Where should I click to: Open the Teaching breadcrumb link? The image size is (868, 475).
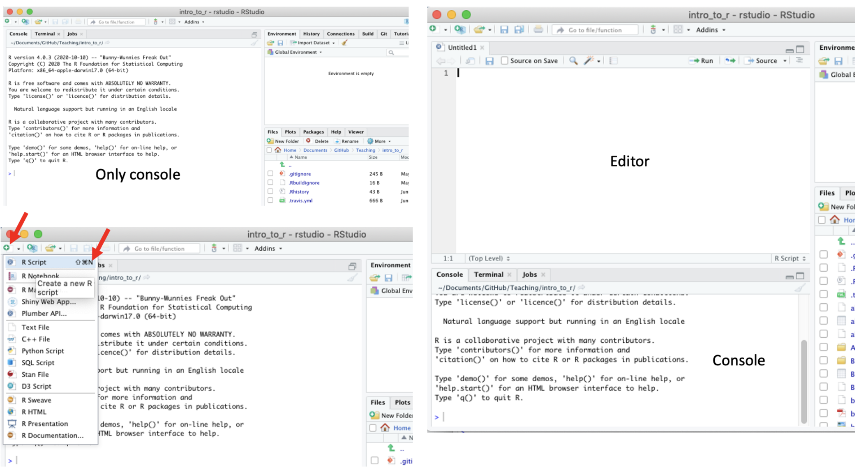[365, 150]
